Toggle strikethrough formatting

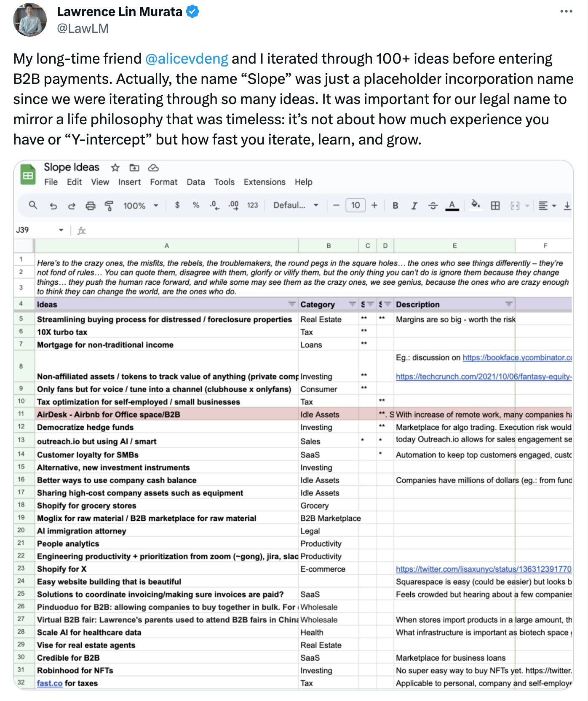(433, 206)
